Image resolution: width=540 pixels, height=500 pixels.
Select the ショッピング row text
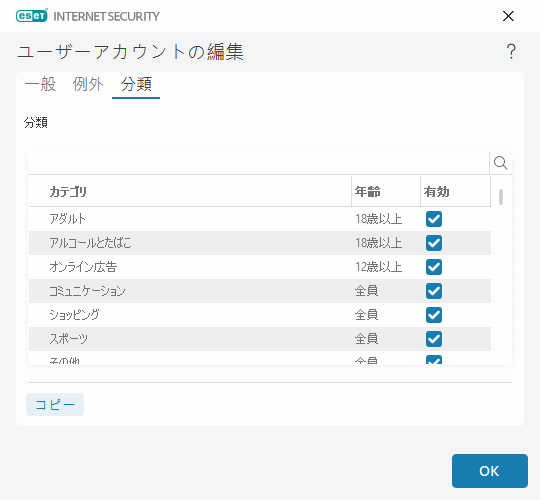click(x=74, y=315)
